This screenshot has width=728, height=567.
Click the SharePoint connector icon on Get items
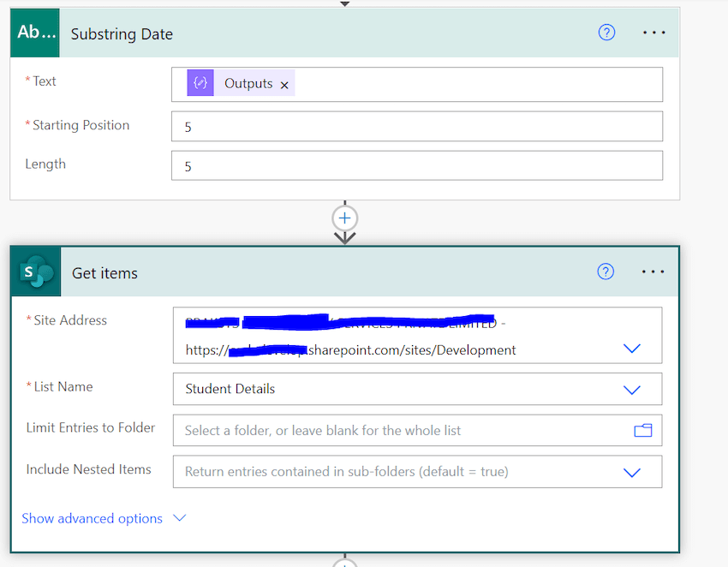click(x=34, y=272)
